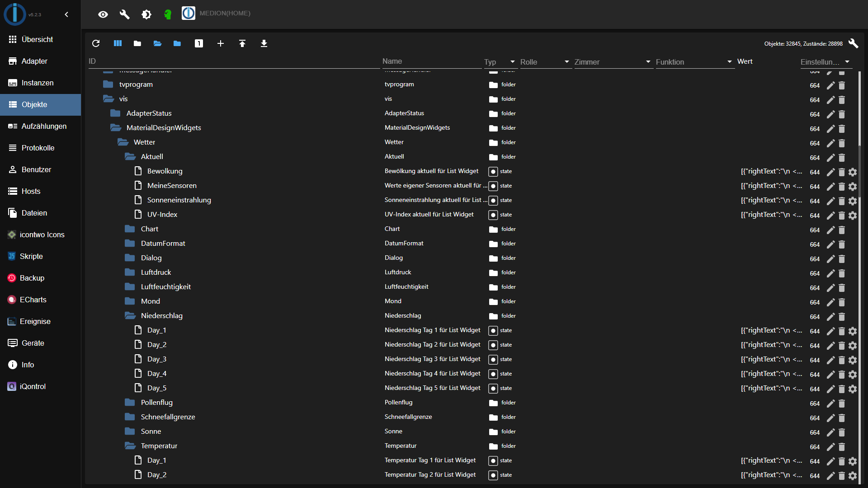The height and width of the screenshot is (488, 868).
Task: Collapse the Niederschlag folder
Action: [x=130, y=315]
